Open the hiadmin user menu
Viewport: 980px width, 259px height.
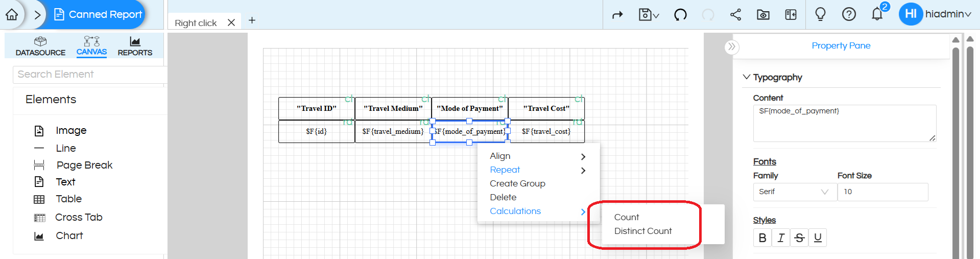(x=935, y=14)
